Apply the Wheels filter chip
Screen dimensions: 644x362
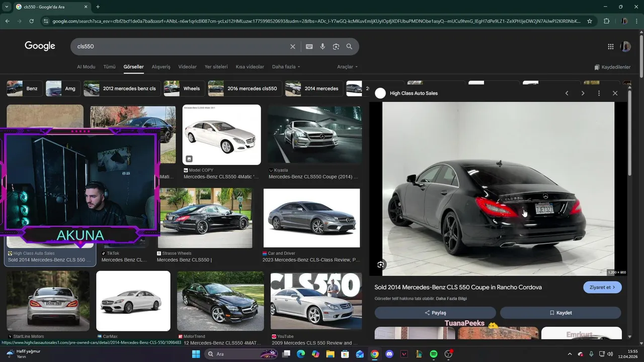coord(183,88)
